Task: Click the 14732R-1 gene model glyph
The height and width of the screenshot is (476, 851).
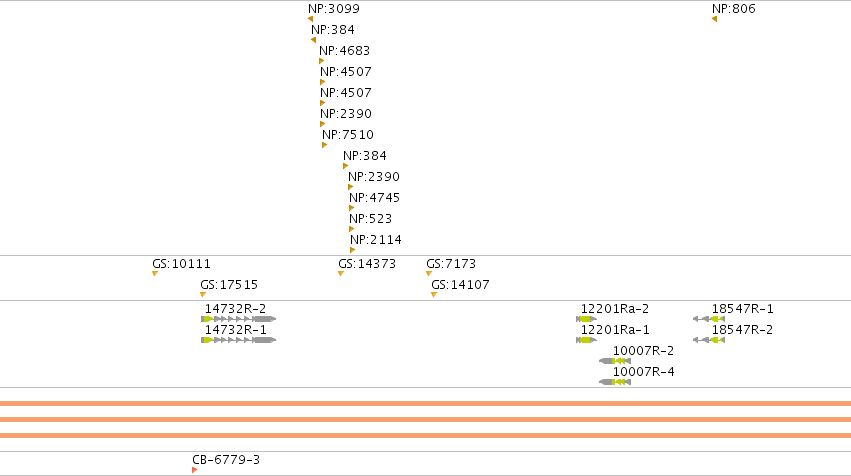Action: tap(238, 340)
